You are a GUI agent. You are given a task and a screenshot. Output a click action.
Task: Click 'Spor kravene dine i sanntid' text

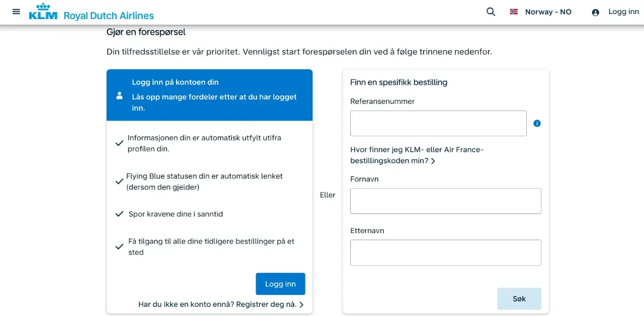tap(176, 214)
